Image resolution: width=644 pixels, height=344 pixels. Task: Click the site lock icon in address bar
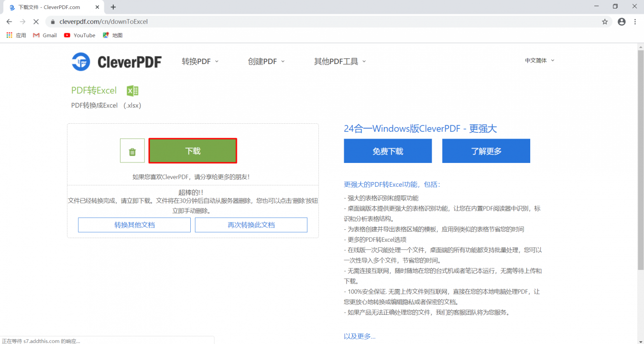click(53, 21)
